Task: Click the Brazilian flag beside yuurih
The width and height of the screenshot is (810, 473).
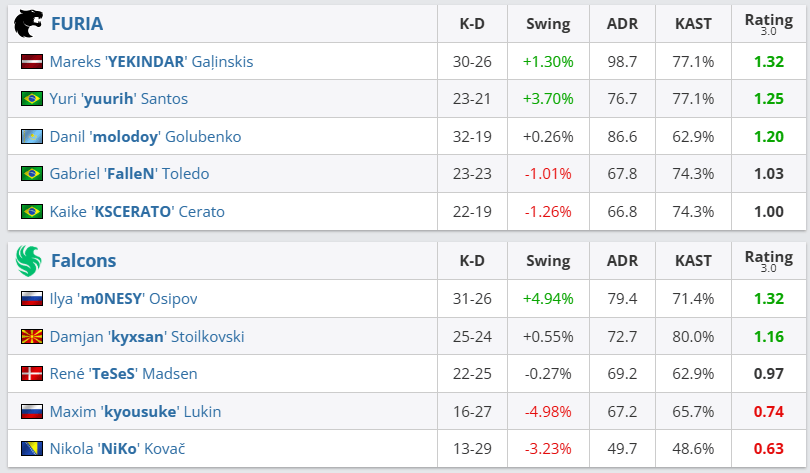Action: [x=31, y=99]
